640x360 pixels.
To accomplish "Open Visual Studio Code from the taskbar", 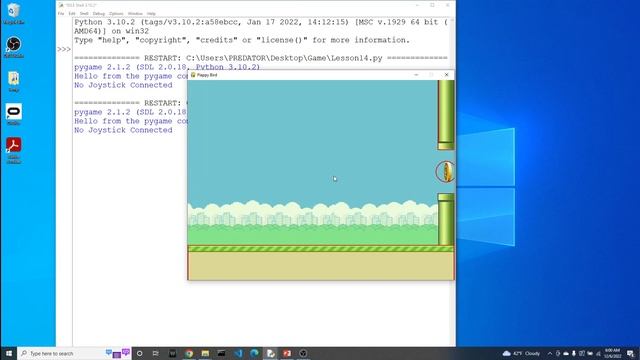I will pyautogui.click(x=238, y=353).
